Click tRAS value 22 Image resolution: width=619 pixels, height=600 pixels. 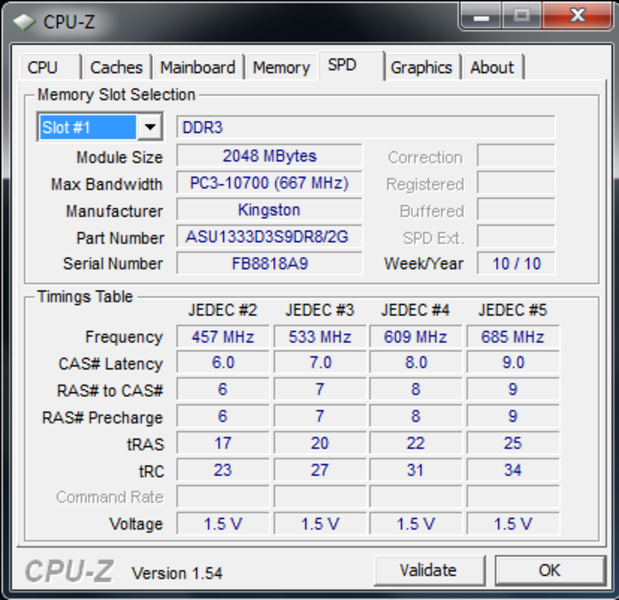click(x=415, y=443)
